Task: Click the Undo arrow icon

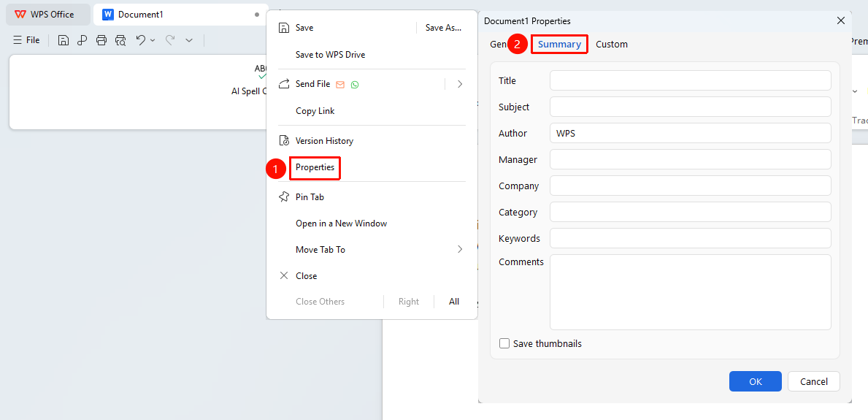Action: coord(141,40)
